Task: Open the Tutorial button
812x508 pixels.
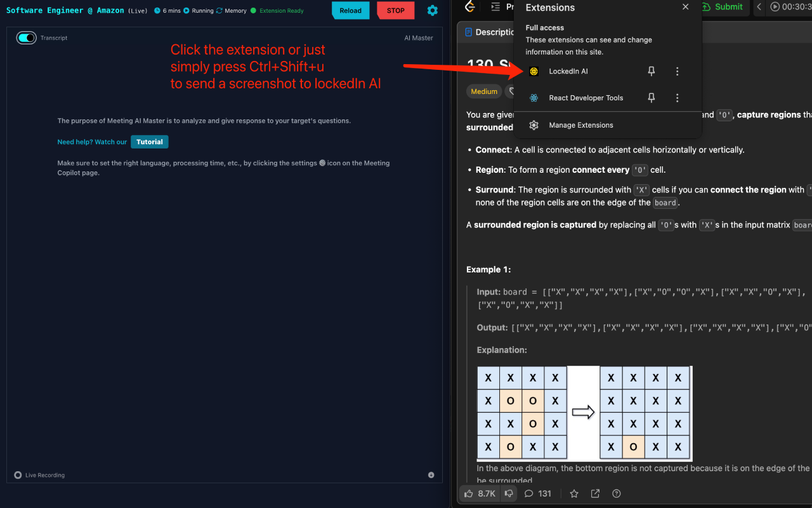Action: pos(150,142)
